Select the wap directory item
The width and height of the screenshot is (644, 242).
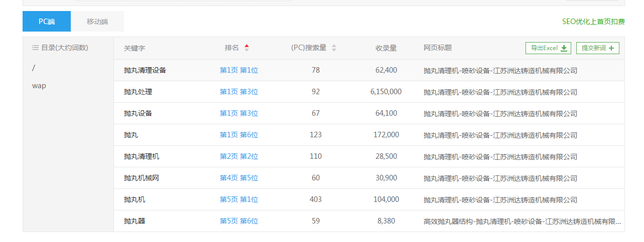click(39, 86)
